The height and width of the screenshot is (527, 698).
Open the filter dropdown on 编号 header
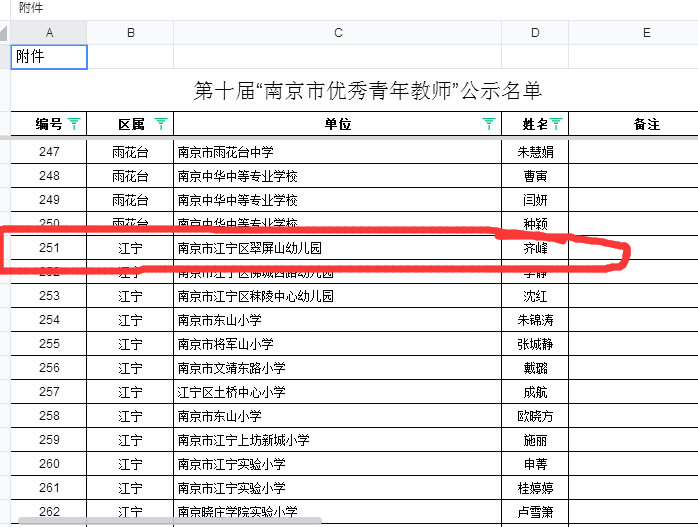(75, 125)
